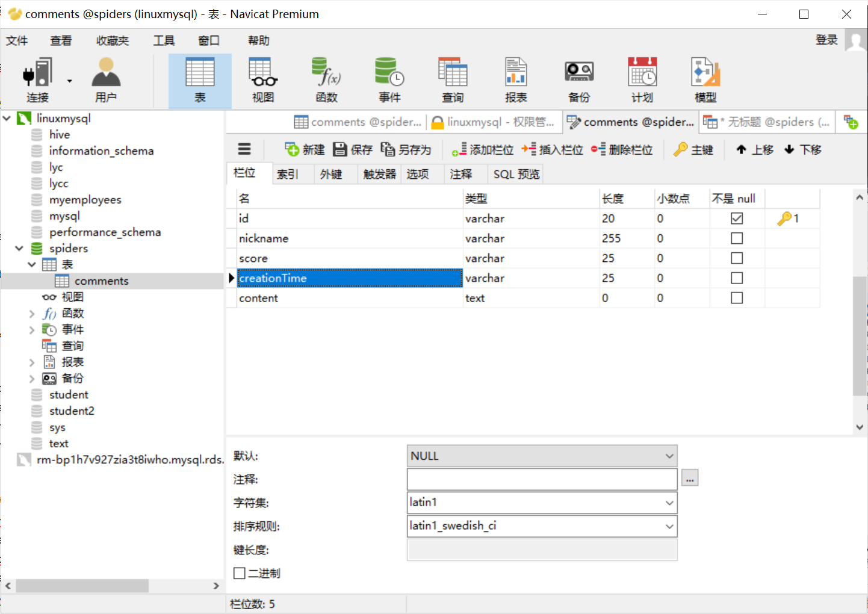Click the 登录 (Login) link
868x614 pixels.
coord(826,40)
